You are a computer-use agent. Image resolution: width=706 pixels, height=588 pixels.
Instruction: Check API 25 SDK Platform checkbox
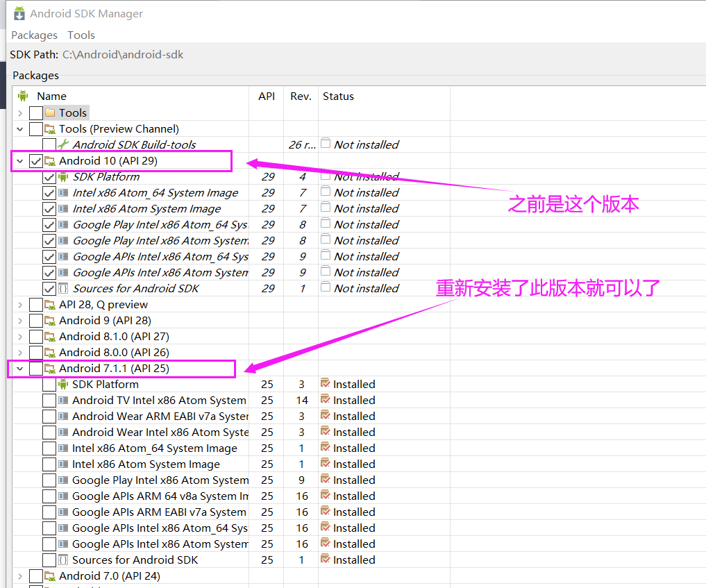(x=49, y=385)
